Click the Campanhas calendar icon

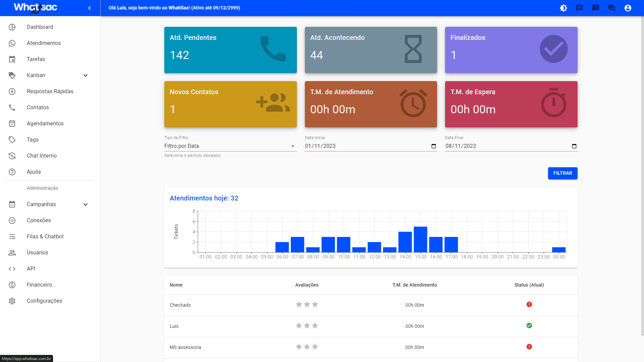click(x=12, y=204)
